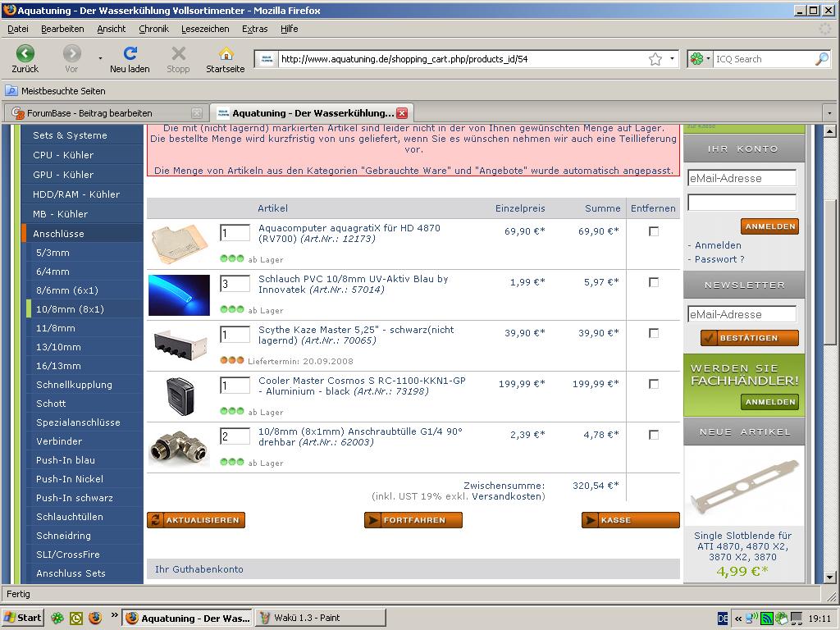Image resolution: width=840 pixels, height=630 pixels.
Task: Open the Startseite home icon
Action: click(x=226, y=53)
